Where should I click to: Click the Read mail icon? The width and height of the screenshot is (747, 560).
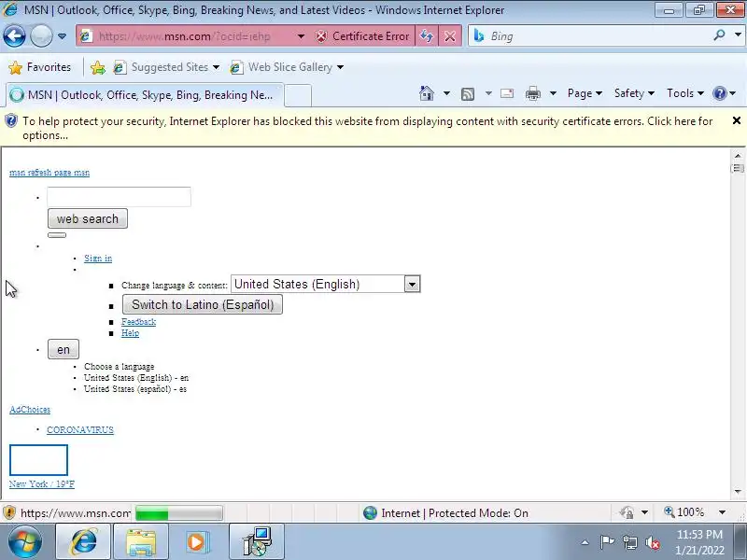507,93
